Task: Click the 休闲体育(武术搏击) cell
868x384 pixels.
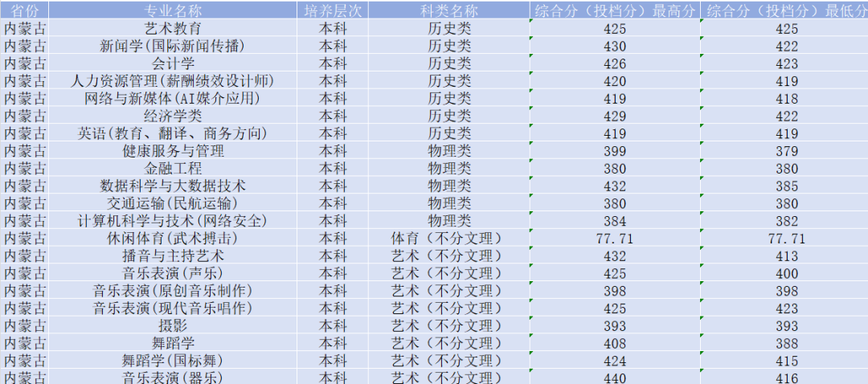Action: click(x=173, y=239)
